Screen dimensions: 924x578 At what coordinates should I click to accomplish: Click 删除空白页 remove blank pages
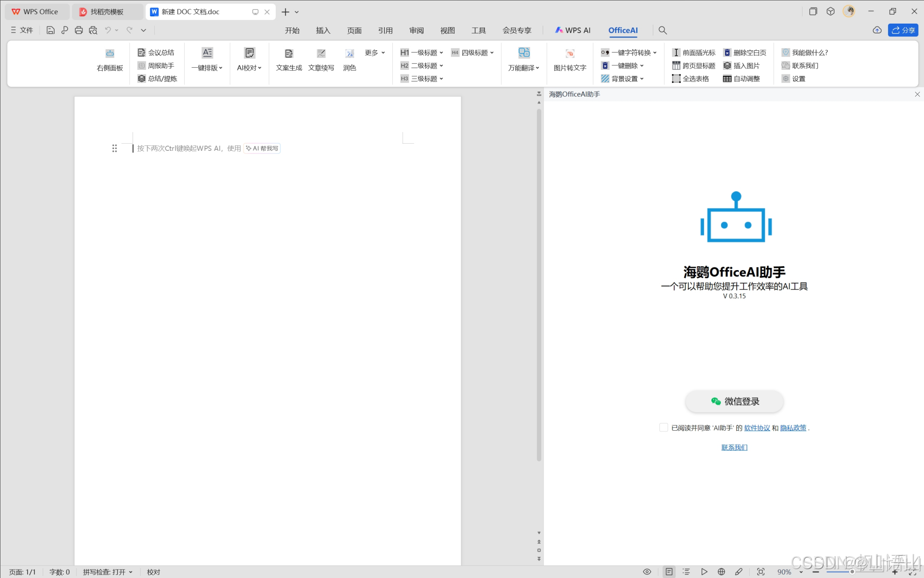coord(745,53)
